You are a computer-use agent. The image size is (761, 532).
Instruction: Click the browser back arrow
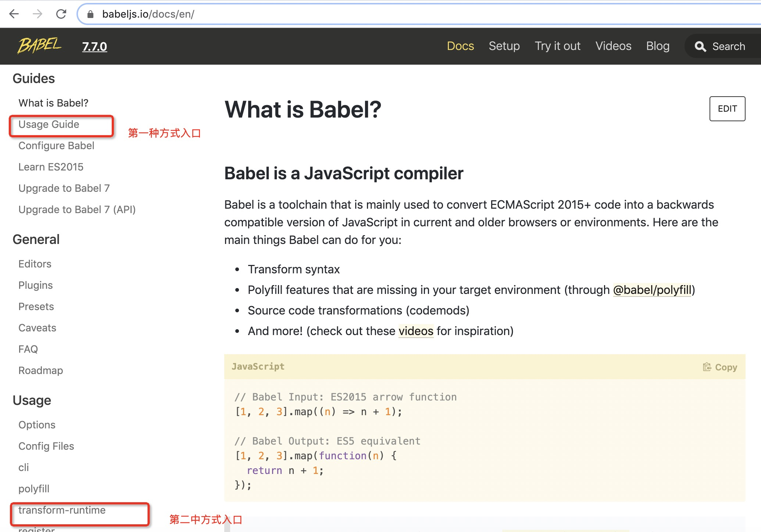coord(14,14)
